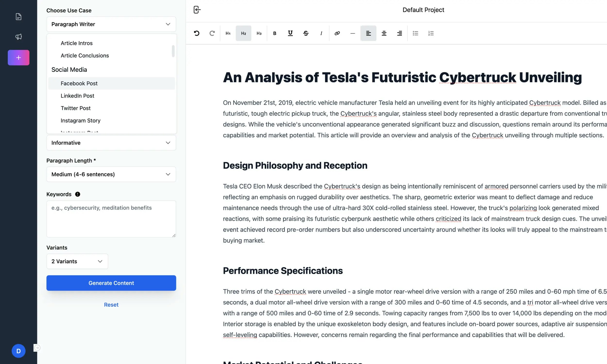Screen dimensions: 607x364
Task: Click the Reset link
Action: tap(111, 305)
